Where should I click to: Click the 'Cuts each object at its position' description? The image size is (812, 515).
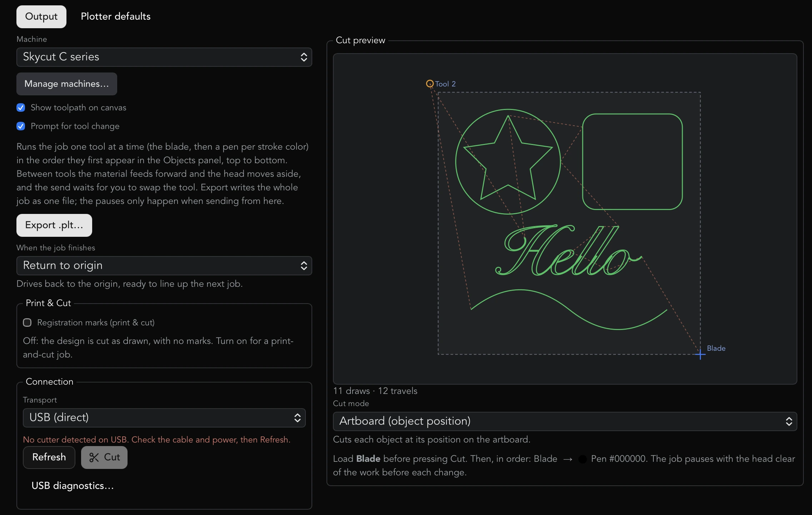pos(432,440)
